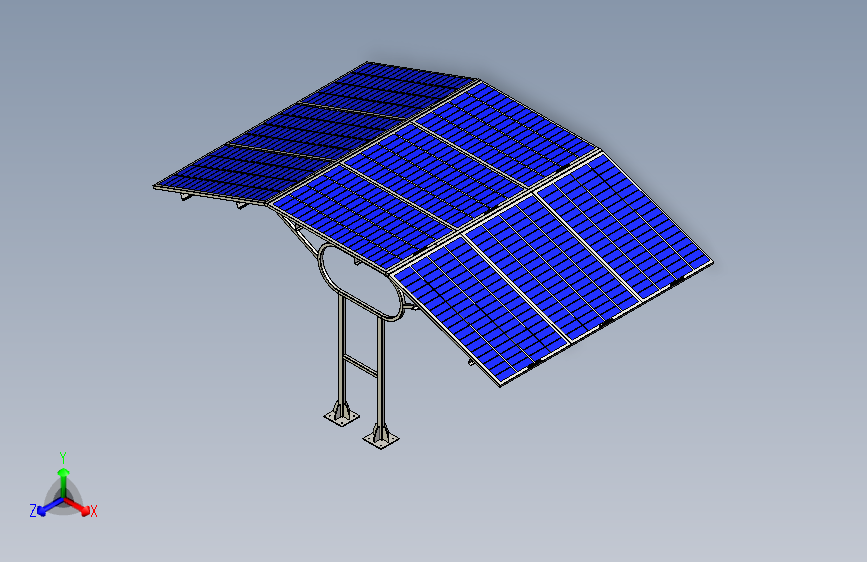867x562 pixels.
Task: Select the horizontal crossbar between the two posts
Action: point(361,366)
